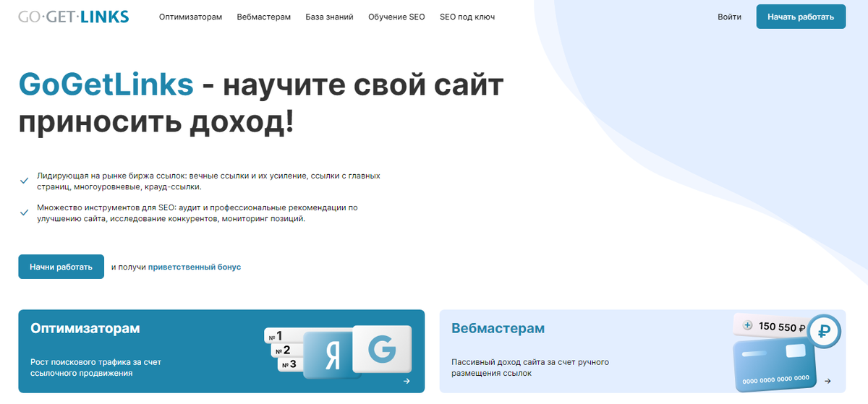Click the GoGetLinks headline text
Viewport: 868px width, 404px height.
pos(106,85)
